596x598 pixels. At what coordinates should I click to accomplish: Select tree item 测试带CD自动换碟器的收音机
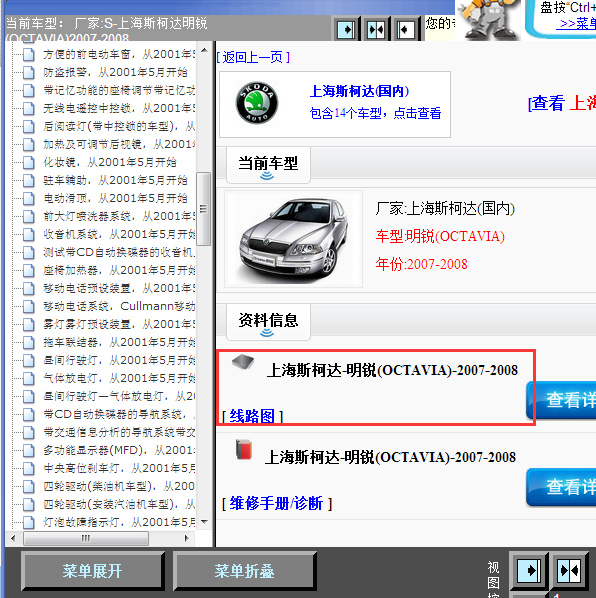[119, 252]
